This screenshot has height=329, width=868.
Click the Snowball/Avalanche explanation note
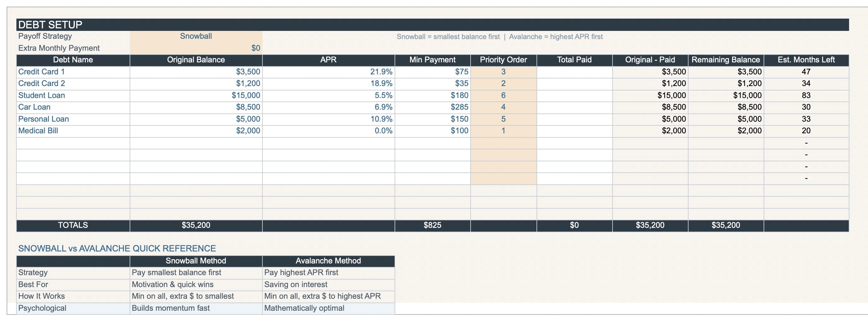500,37
